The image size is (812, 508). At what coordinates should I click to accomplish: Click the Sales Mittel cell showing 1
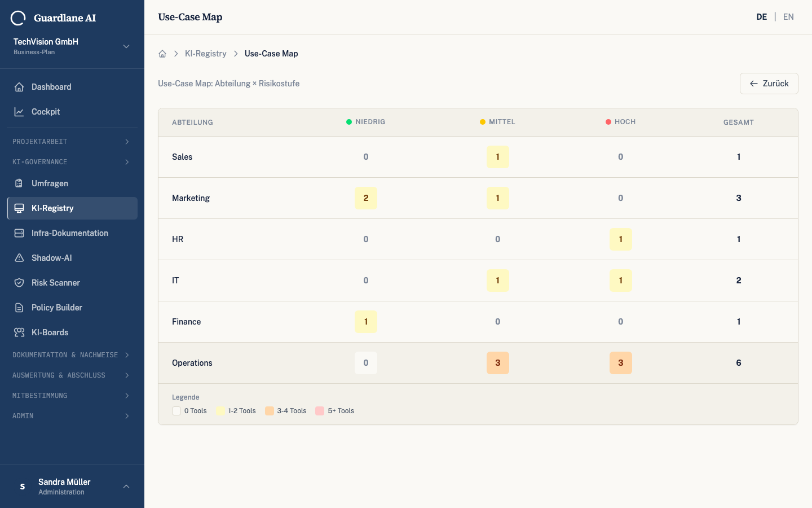498,157
